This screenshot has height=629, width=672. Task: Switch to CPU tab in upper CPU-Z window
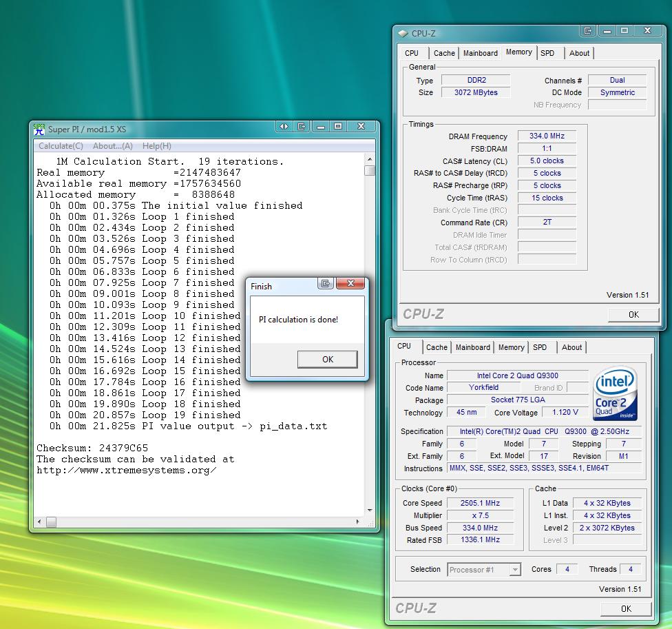coord(412,53)
